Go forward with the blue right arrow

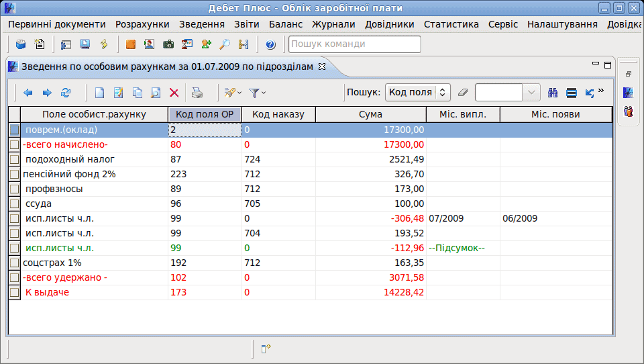[x=47, y=93]
